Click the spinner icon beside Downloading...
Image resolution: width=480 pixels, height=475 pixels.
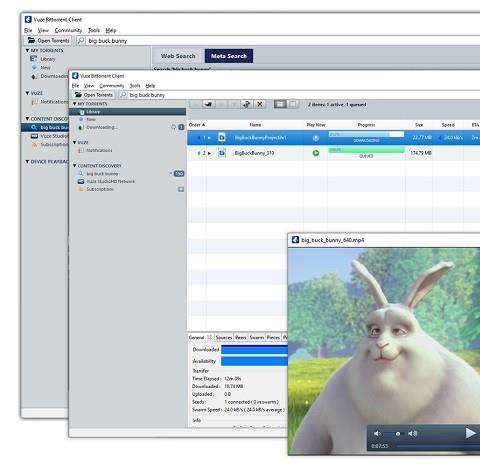tap(173, 127)
